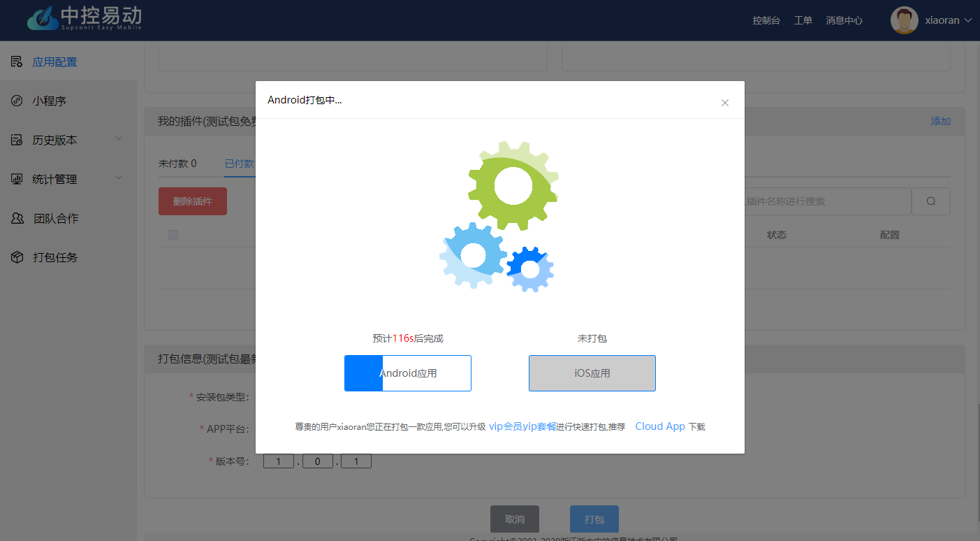Viewport: 980px width, 541px height.
Task: Click the 统计管理 monitor icon
Action: click(x=17, y=179)
